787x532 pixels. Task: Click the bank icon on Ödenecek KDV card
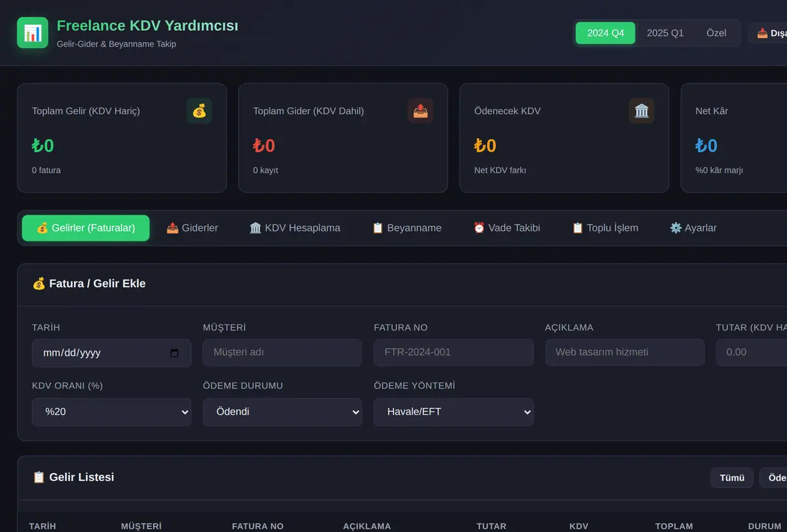(641, 111)
